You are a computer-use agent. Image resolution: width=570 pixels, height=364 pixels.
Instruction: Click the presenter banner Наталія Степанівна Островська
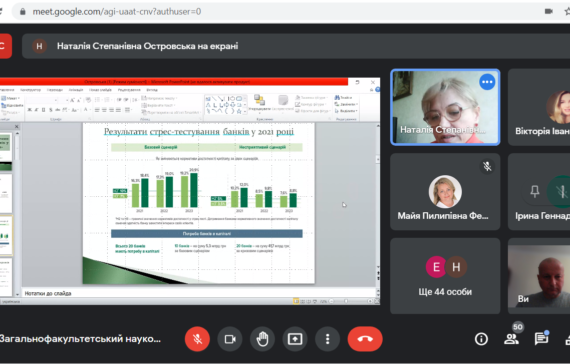click(148, 46)
